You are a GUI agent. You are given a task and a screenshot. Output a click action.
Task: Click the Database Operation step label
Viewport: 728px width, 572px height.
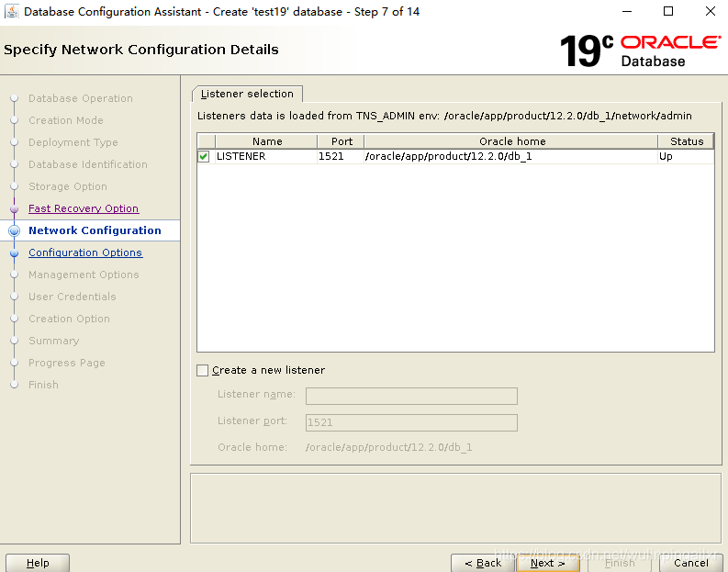coord(80,98)
